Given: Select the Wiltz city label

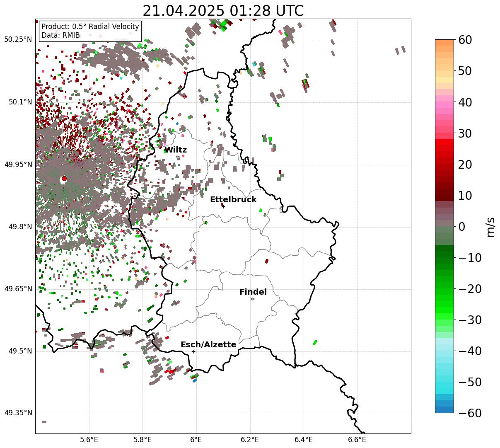Looking at the screenshot, I should (176, 150).
